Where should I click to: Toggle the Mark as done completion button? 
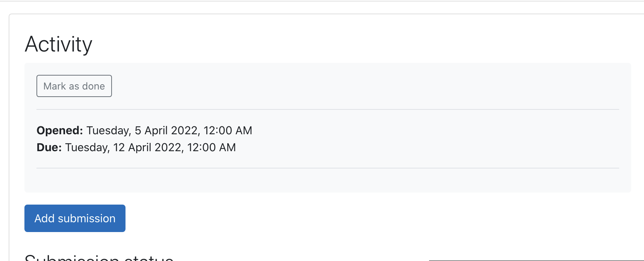click(x=74, y=86)
